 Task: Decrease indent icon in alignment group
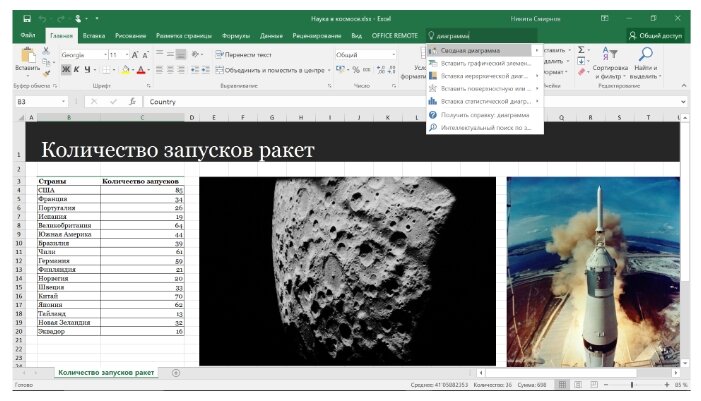(194, 70)
